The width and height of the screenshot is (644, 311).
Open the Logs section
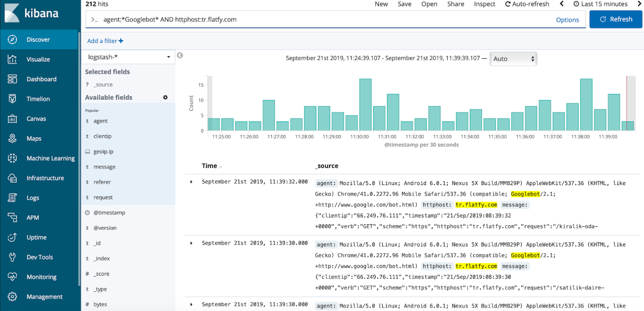click(x=39, y=198)
